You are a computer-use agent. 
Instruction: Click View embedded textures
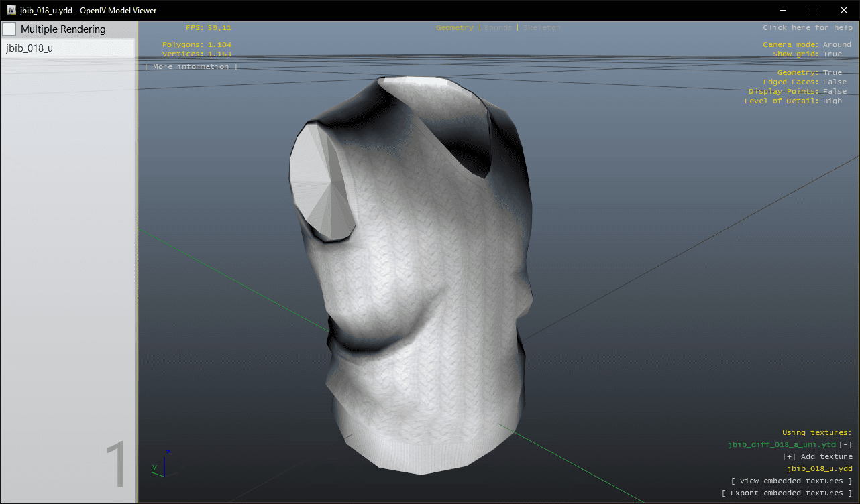coord(792,481)
